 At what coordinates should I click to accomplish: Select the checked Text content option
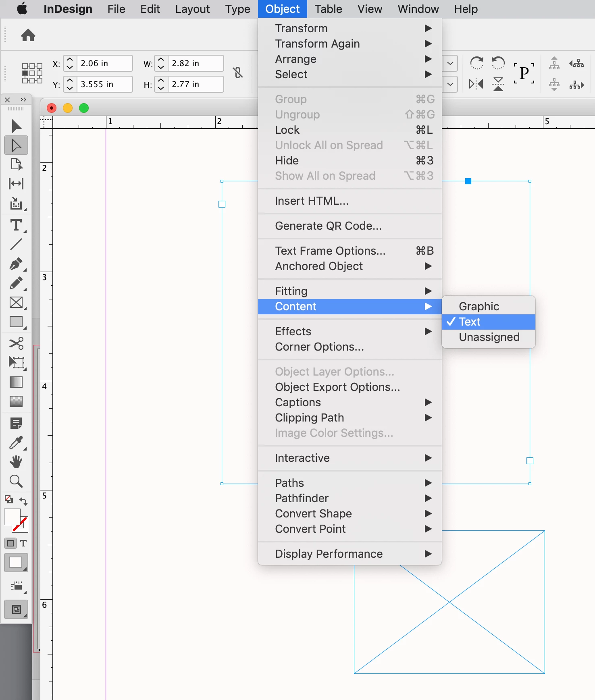click(489, 322)
